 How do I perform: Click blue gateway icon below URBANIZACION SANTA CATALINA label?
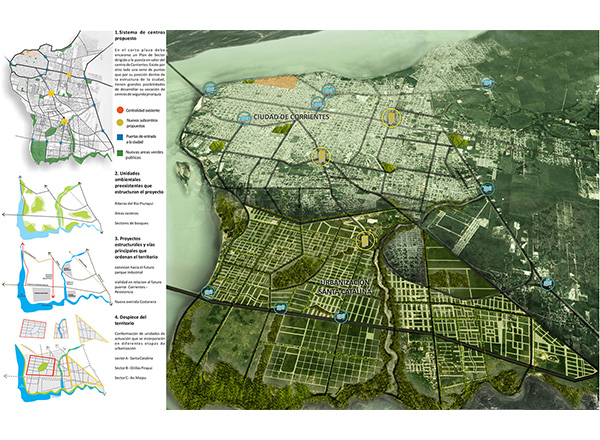pyautogui.click(x=342, y=318)
